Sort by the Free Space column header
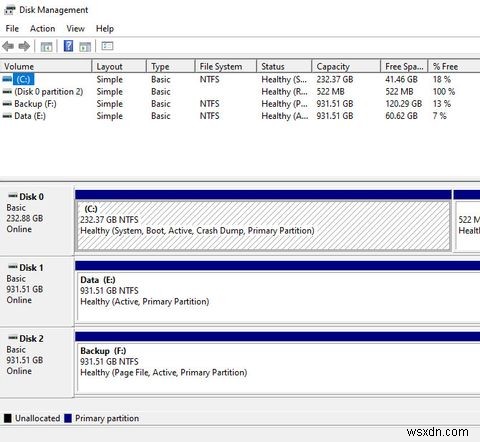Image resolution: width=480 pixels, height=442 pixels. tap(404, 66)
